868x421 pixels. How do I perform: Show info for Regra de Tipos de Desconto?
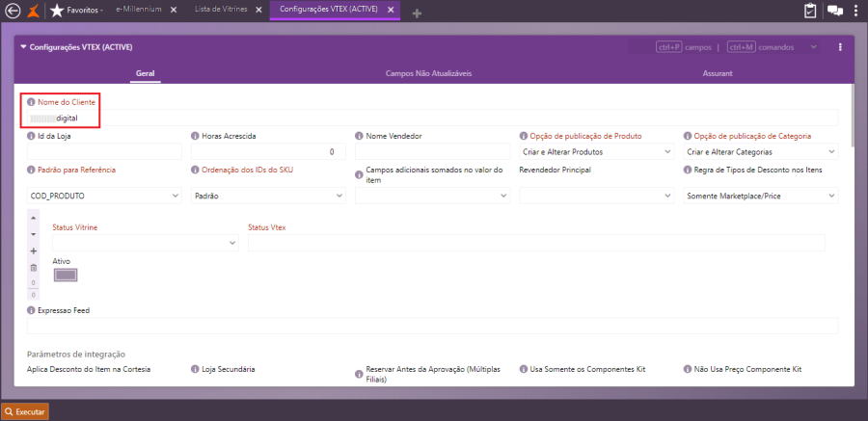point(688,171)
